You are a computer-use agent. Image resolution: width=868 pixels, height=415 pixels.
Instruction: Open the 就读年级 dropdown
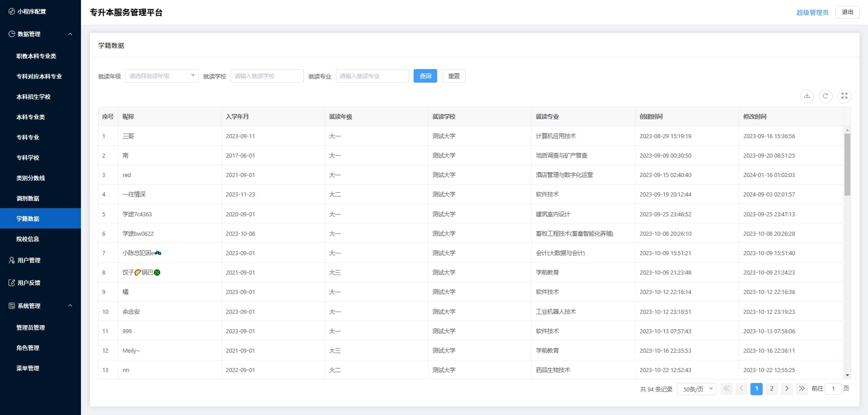pyautogui.click(x=161, y=76)
